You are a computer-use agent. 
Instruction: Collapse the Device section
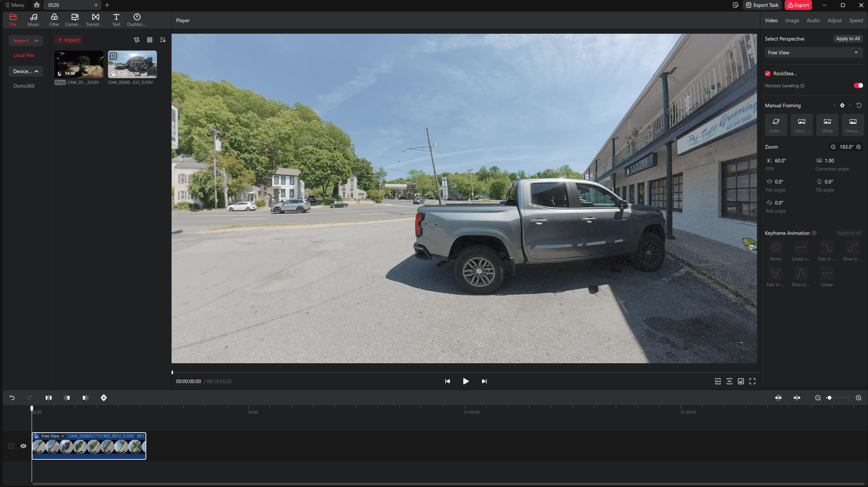point(26,71)
